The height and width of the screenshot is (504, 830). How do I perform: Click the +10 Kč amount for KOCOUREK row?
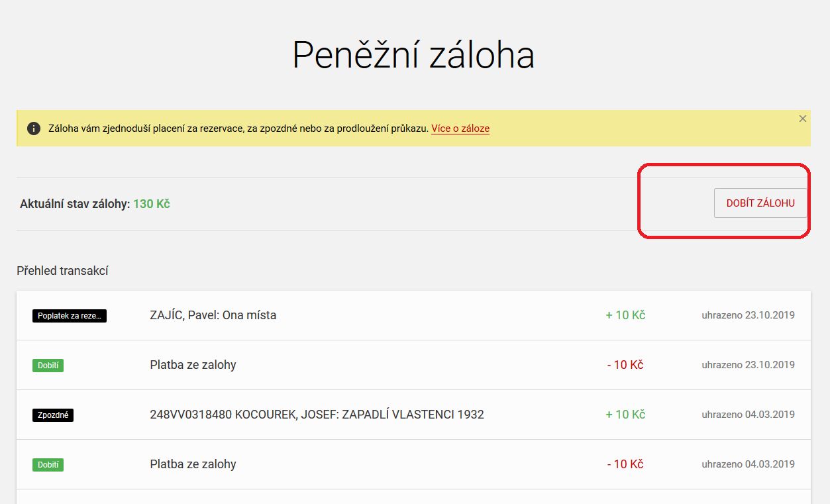click(x=625, y=415)
